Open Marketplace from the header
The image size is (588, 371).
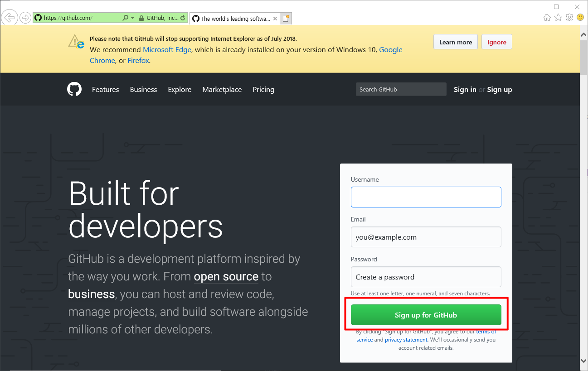(x=222, y=90)
